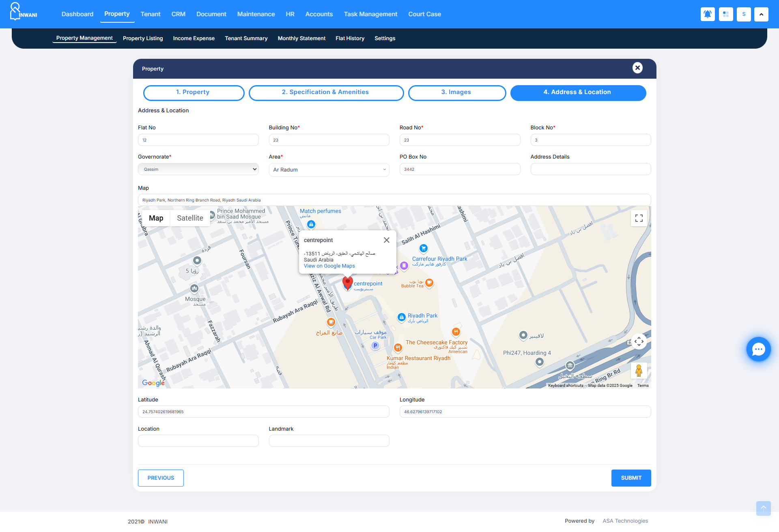This screenshot has width=779, height=532.
Task: Open the Governorate dropdown
Action: pos(198,169)
